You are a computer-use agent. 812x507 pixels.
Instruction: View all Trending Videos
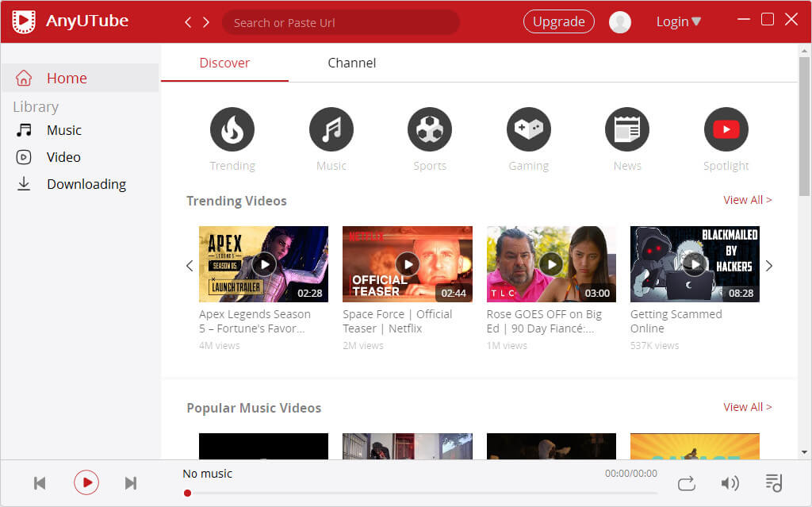click(747, 200)
